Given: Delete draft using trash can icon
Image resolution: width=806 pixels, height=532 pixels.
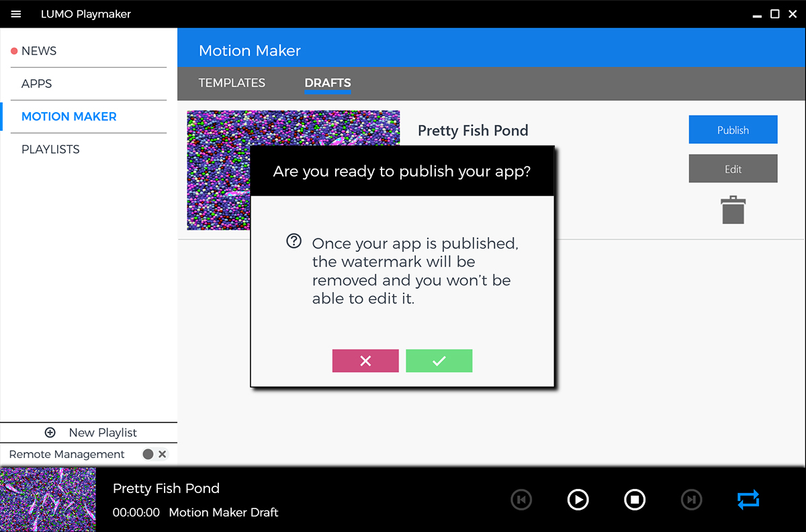Looking at the screenshot, I should (x=733, y=210).
